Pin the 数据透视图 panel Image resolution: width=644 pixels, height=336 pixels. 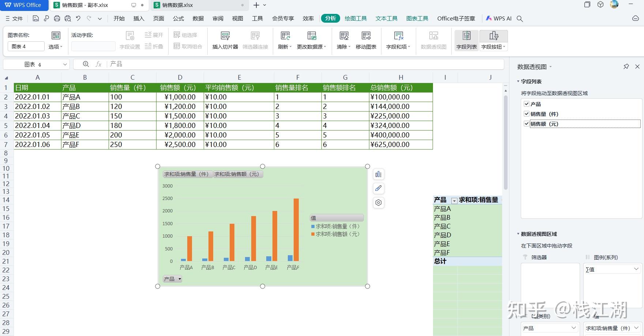coord(626,67)
